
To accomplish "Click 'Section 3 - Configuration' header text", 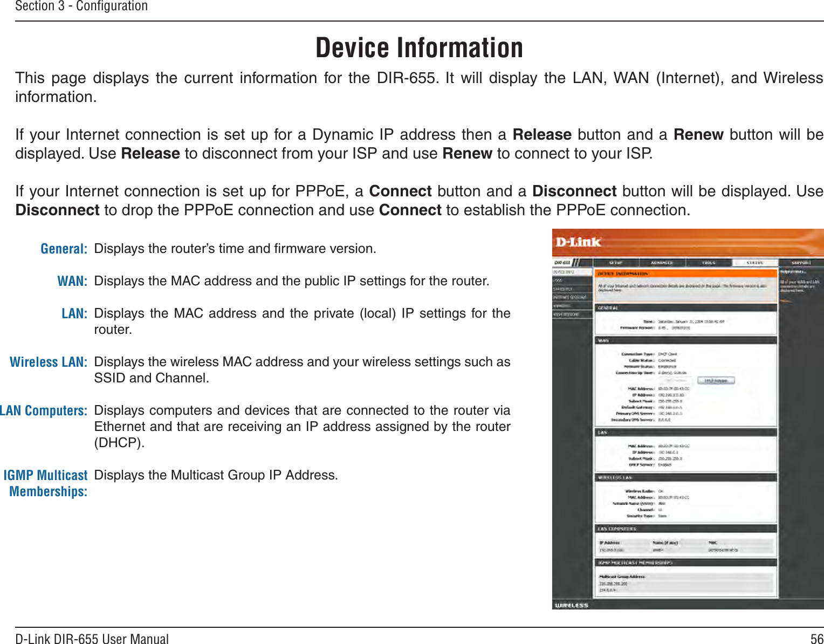I will [x=81, y=6].
